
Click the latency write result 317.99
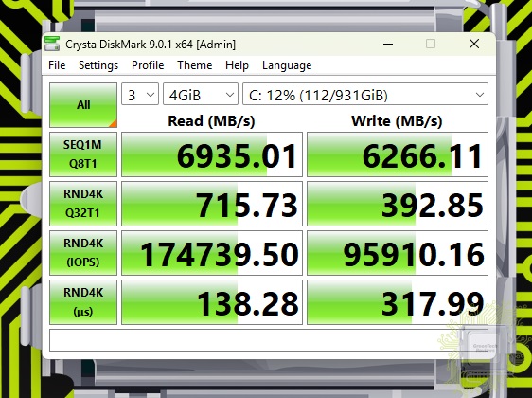click(398, 302)
